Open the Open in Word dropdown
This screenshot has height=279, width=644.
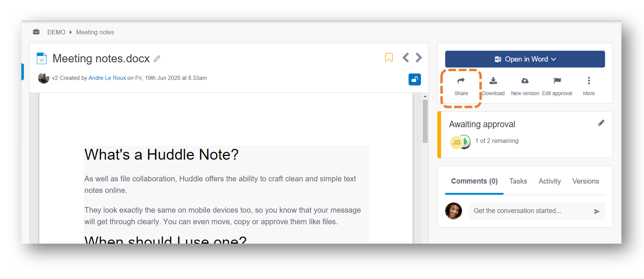tap(525, 59)
